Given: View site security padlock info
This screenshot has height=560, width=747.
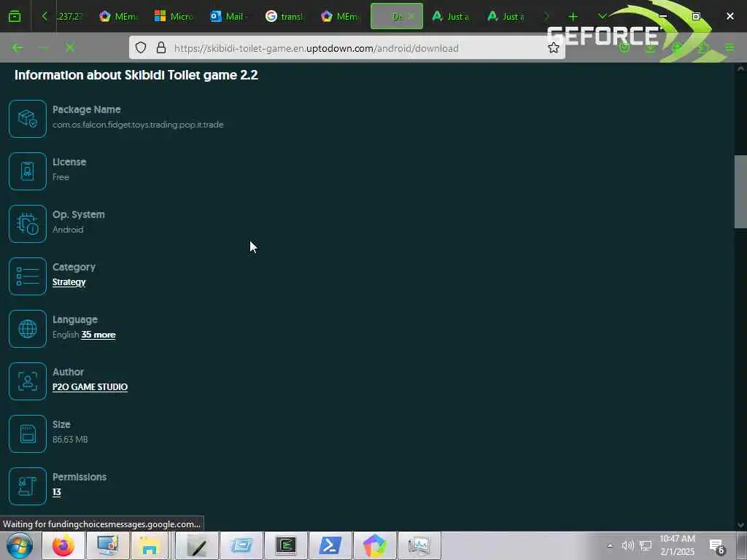Looking at the screenshot, I should point(161,47).
